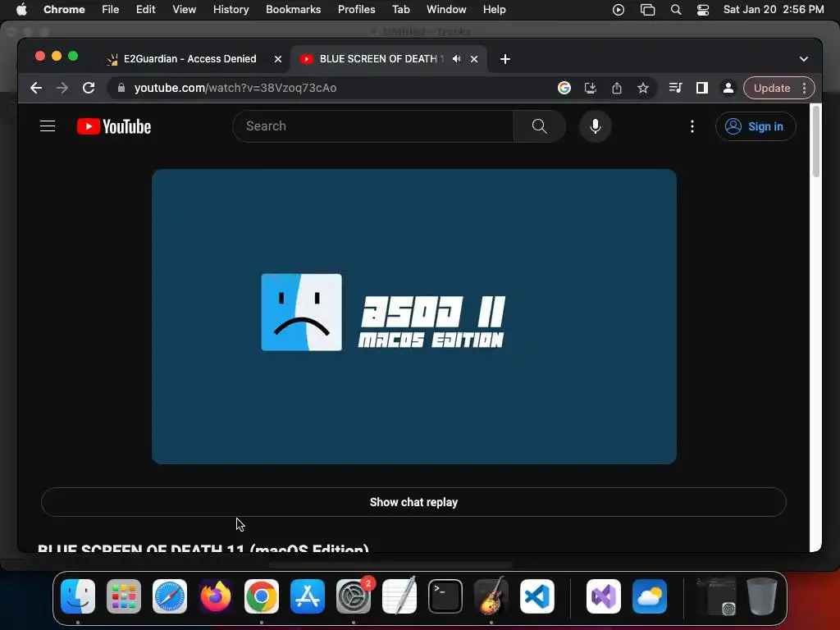Open TextEdit from the Dock
The height and width of the screenshot is (630, 840).
click(399, 596)
